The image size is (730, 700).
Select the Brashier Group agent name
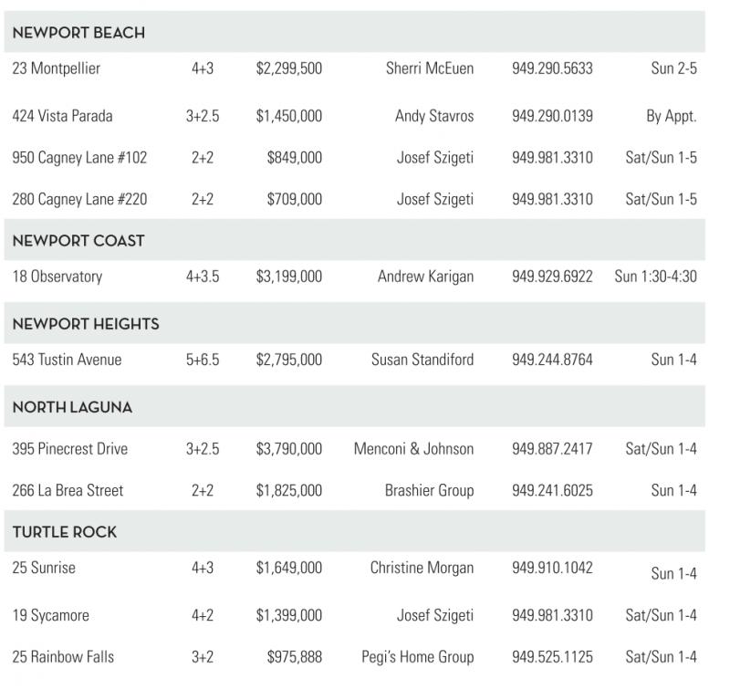(x=429, y=490)
